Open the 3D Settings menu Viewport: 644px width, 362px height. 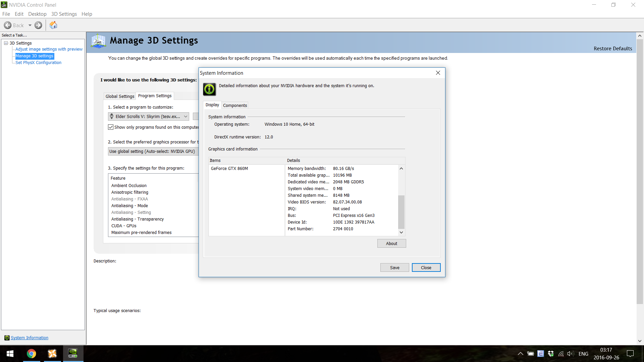pos(64,14)
